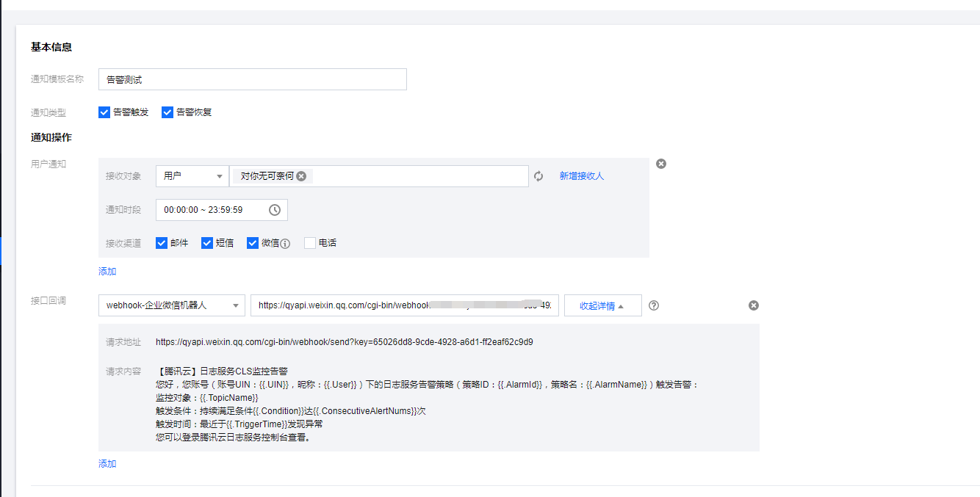This screenshot has height=497, width=980.
Task: Click the info icon next to 微信
Action: pyautogui.click(x=285, y=244)
